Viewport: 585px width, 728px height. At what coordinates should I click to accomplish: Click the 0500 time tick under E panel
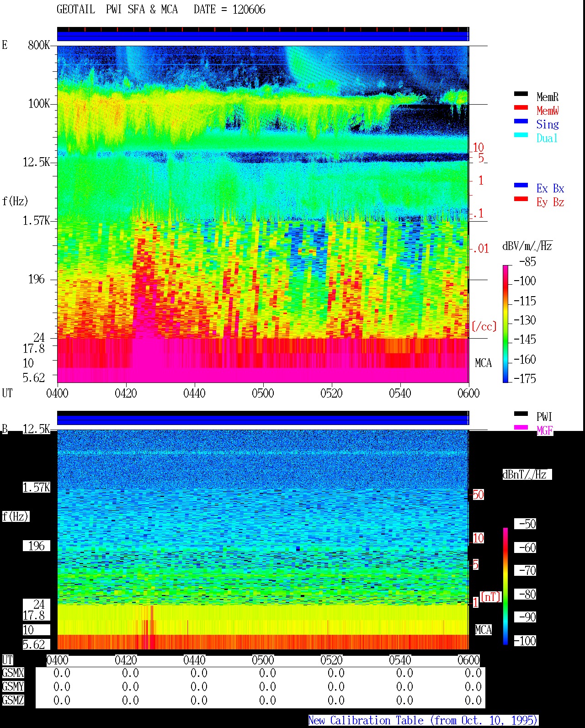[x=263, y=393]
